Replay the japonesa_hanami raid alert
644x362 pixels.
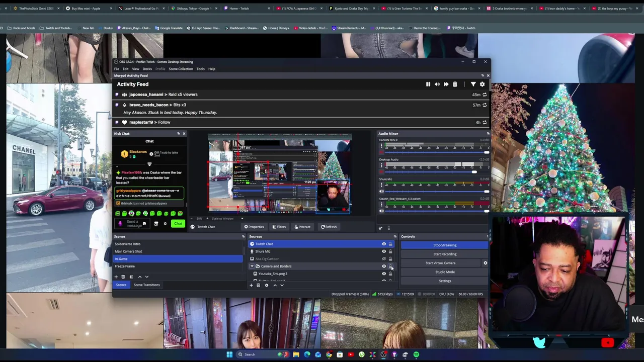485,95
